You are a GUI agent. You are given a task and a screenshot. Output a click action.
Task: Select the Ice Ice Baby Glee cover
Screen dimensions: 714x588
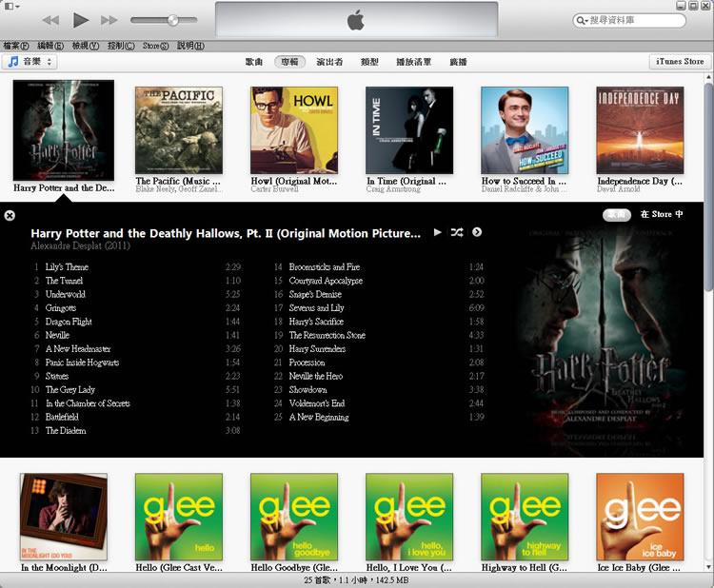coord(640,517)
